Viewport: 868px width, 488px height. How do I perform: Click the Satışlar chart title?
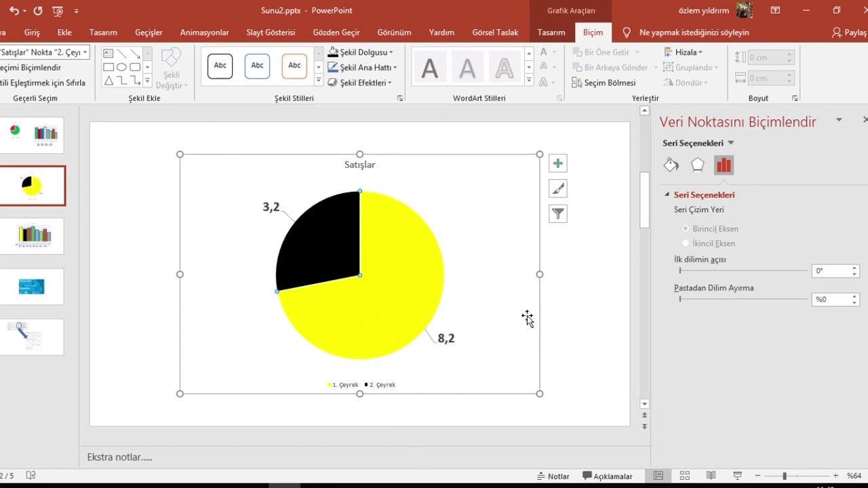(x=359, y=165)
